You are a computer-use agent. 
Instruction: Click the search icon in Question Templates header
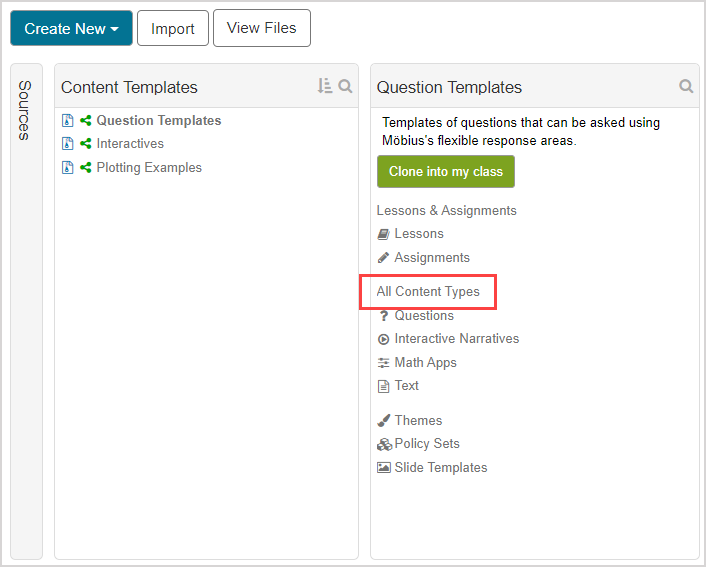coord(686,86)
